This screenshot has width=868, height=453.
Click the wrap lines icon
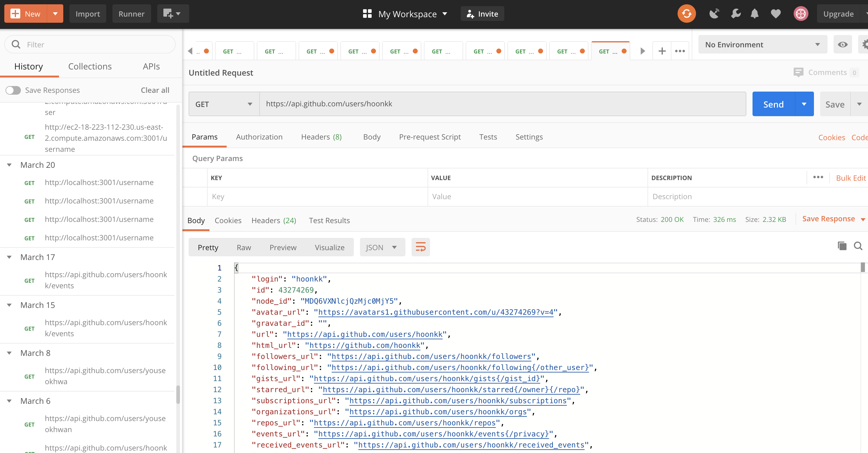click(420, 247)
